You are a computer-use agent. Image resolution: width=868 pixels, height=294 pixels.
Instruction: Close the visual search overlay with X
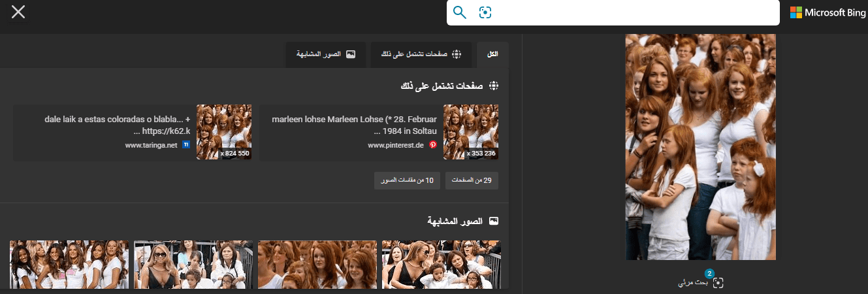(18, 12)
